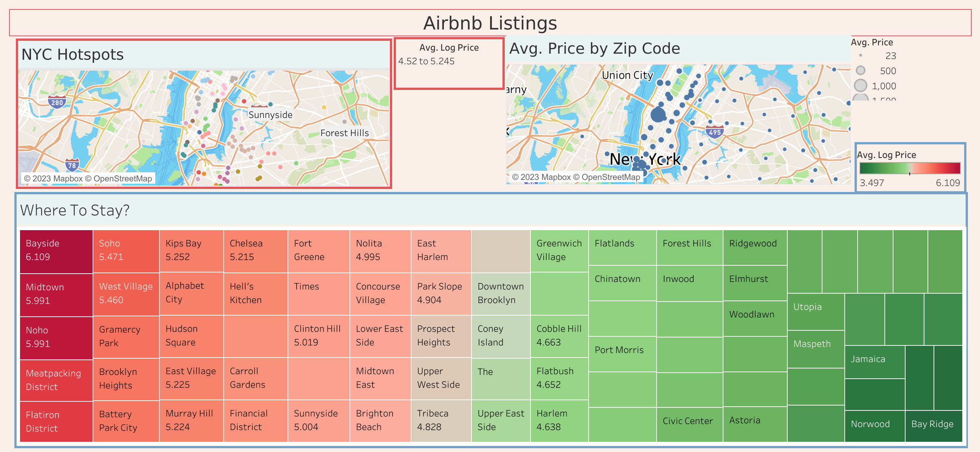Click the Bayside 6.109 treemap tile
This screenshot has width=980, height=452.
[56, 251]
